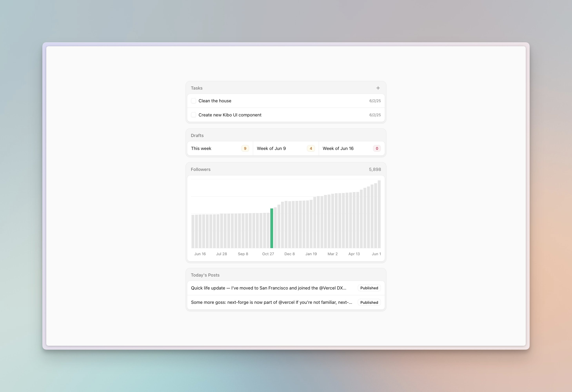
Task: Open the 'Week of Jun 9' drafts
Action: [271, 148]
